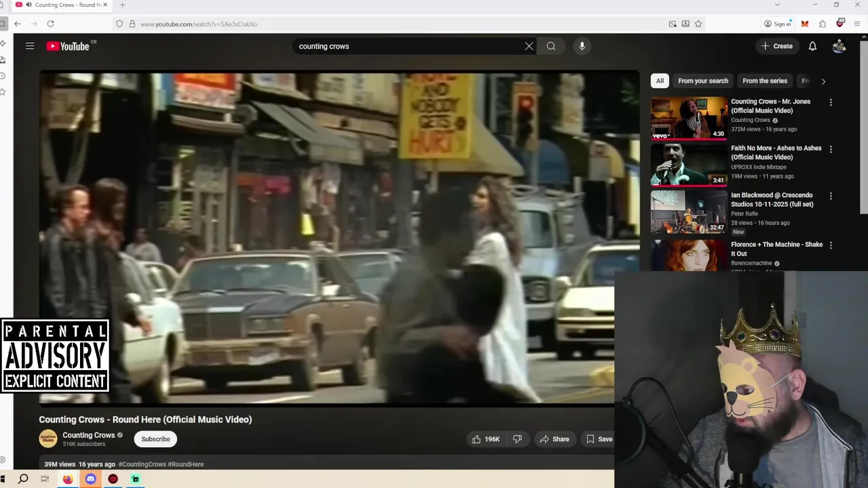Viewport: 868px width, 488px height.
Task: Start voice search with the microphone icon
Action: 582,46
